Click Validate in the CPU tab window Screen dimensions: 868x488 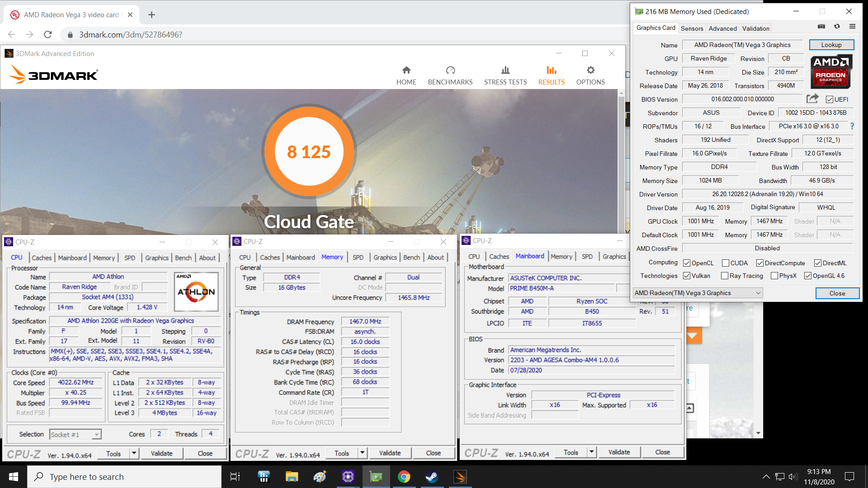tap(161, 453)
